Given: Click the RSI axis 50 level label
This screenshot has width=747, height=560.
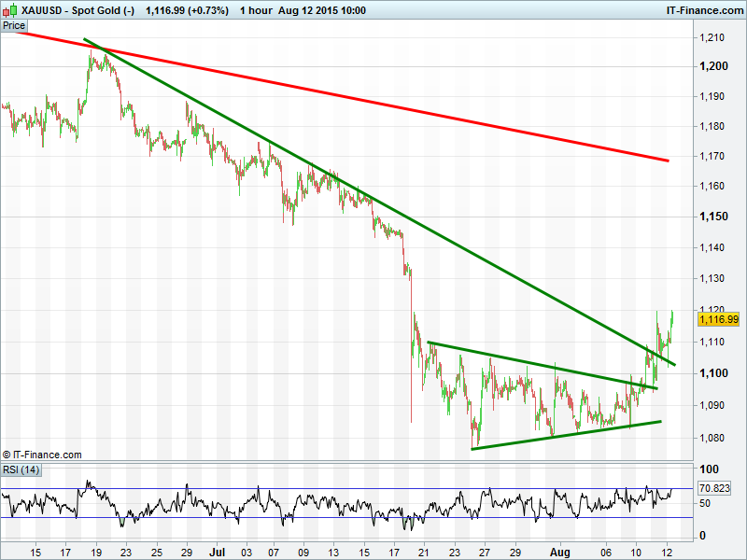Looking at the screenshot, I should 705,503.
